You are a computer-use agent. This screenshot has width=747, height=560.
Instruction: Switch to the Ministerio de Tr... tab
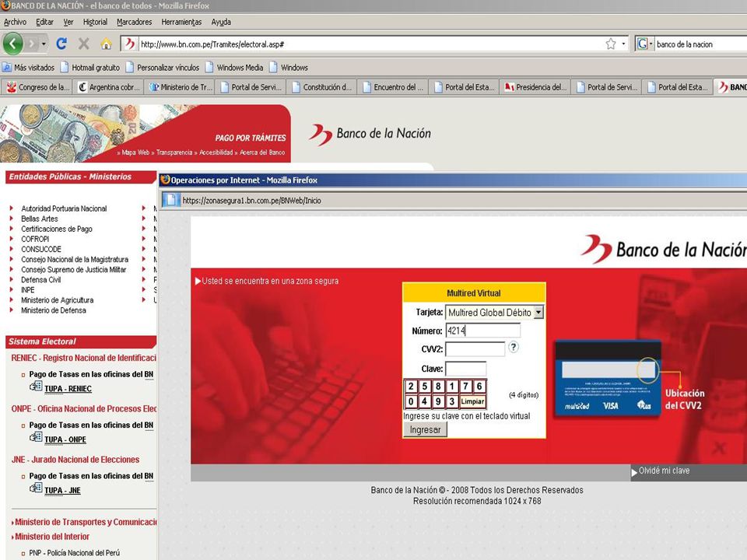click(x=180, y=87)
